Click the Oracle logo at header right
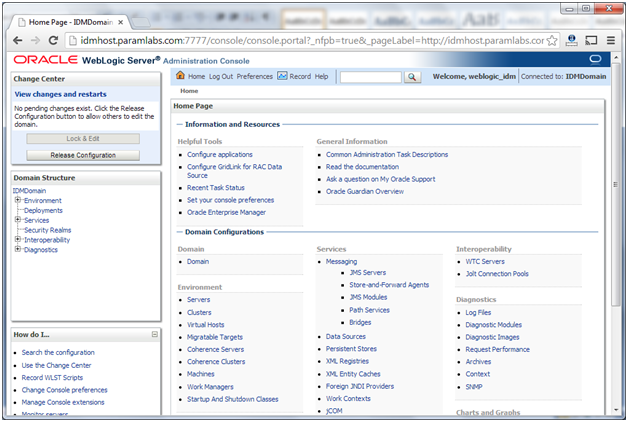 [x=596, y=59]
